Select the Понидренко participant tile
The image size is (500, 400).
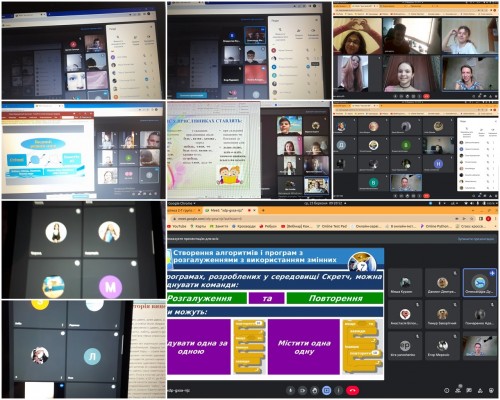point(480,314)
